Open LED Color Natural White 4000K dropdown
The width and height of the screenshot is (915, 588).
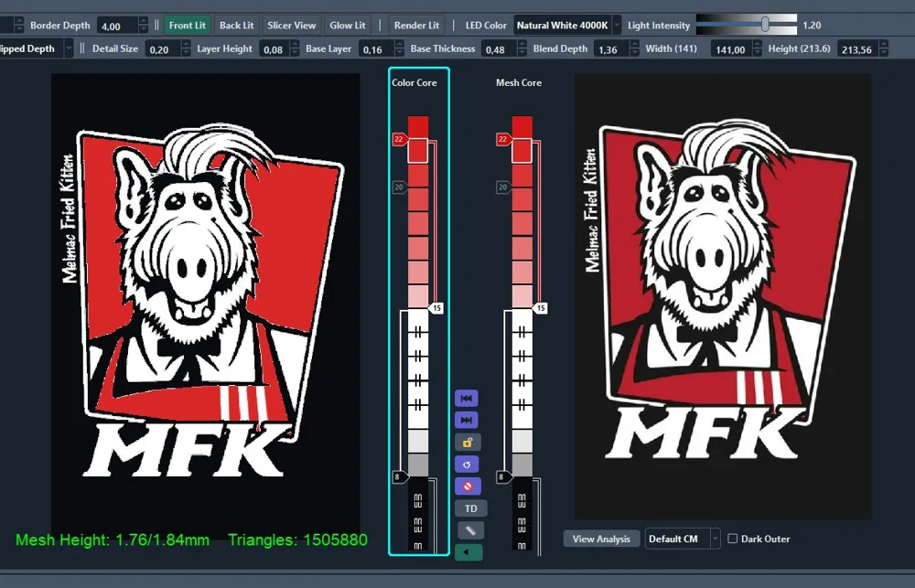tap(566, 25)
